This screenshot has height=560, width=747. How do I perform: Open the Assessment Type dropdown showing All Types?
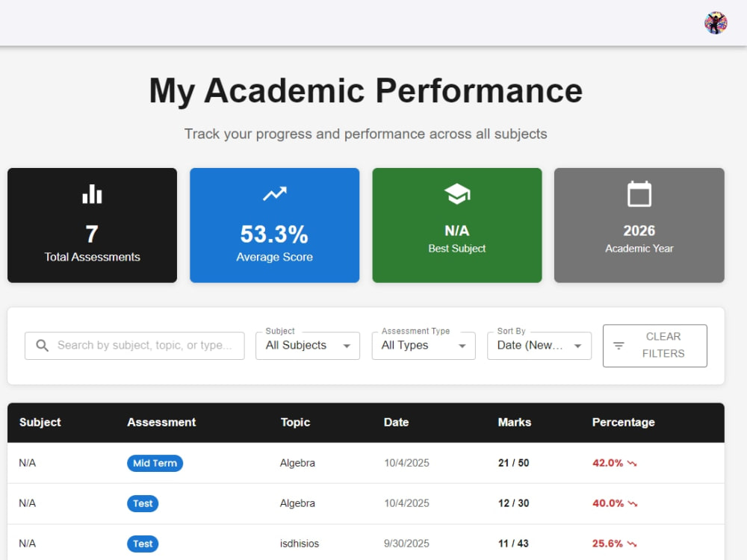tap(424, 346)
